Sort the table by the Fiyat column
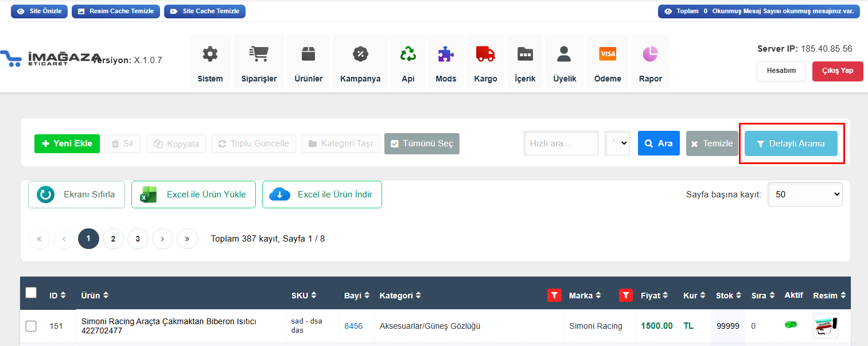 point(654,296)
